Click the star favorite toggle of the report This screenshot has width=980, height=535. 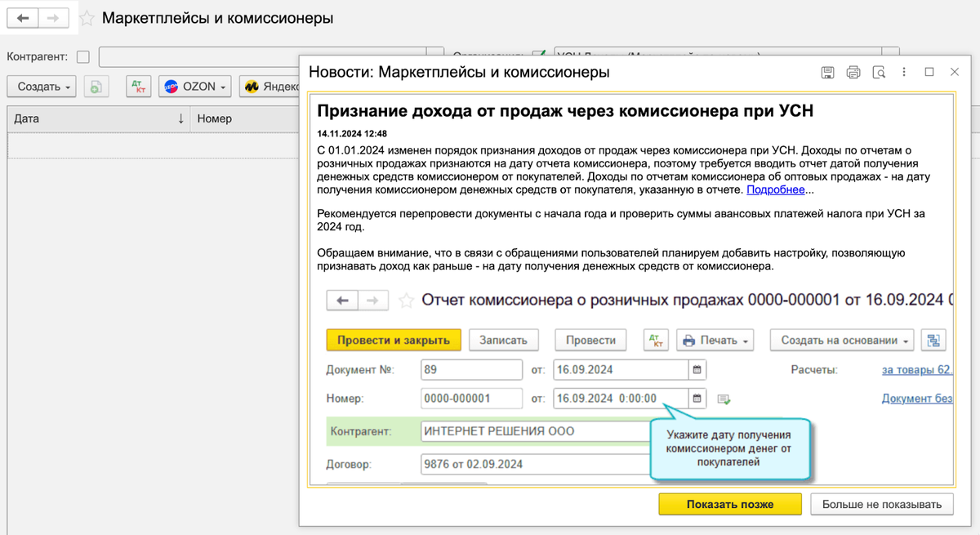click(x=406, y=301)
